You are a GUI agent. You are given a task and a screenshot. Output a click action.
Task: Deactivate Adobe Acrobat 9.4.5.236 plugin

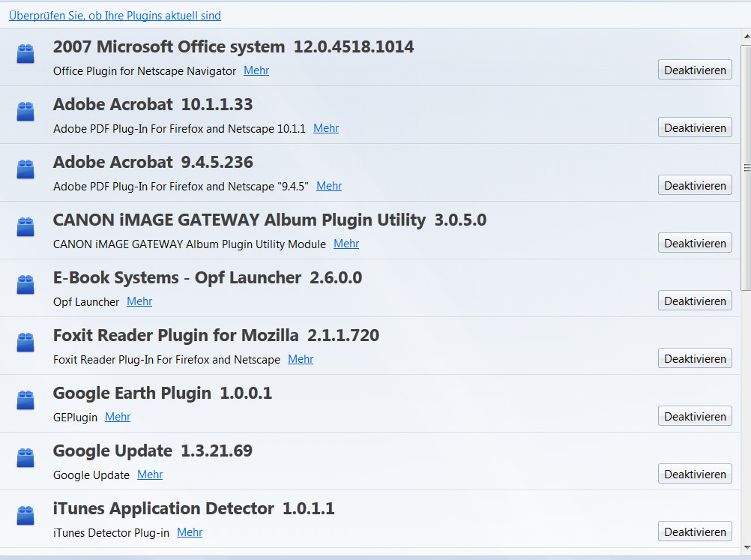coord(695,185)
